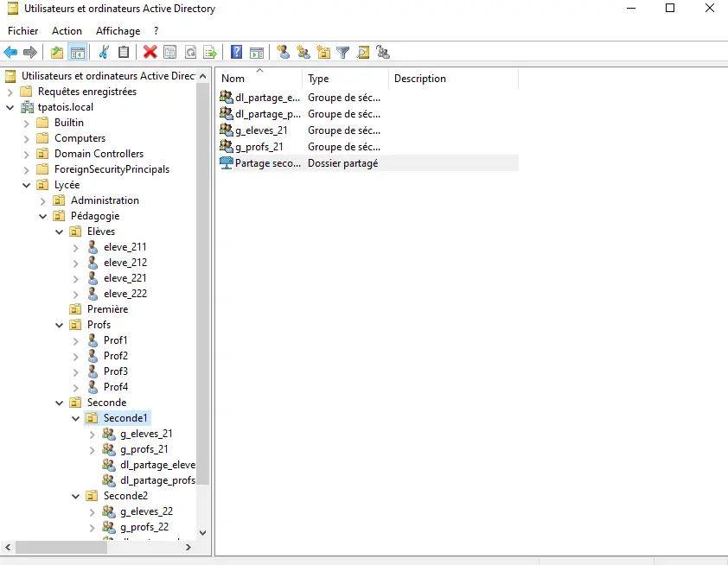
Task: Expand the Administration OU
Action: [x=42, y=200]
